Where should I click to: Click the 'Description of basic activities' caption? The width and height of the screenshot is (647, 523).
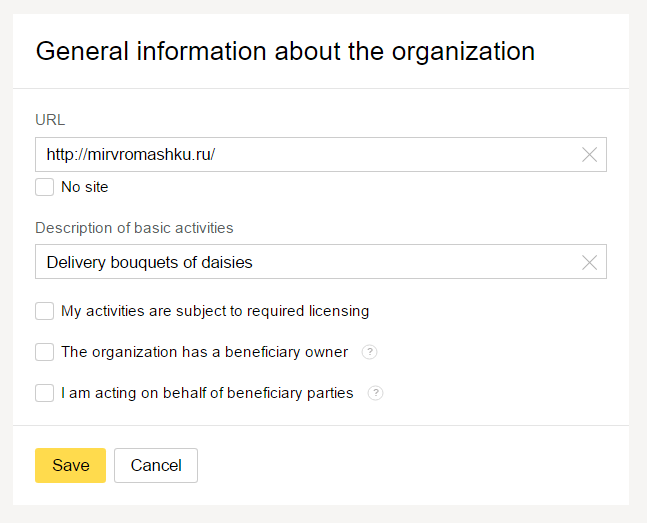coord(134,228)
